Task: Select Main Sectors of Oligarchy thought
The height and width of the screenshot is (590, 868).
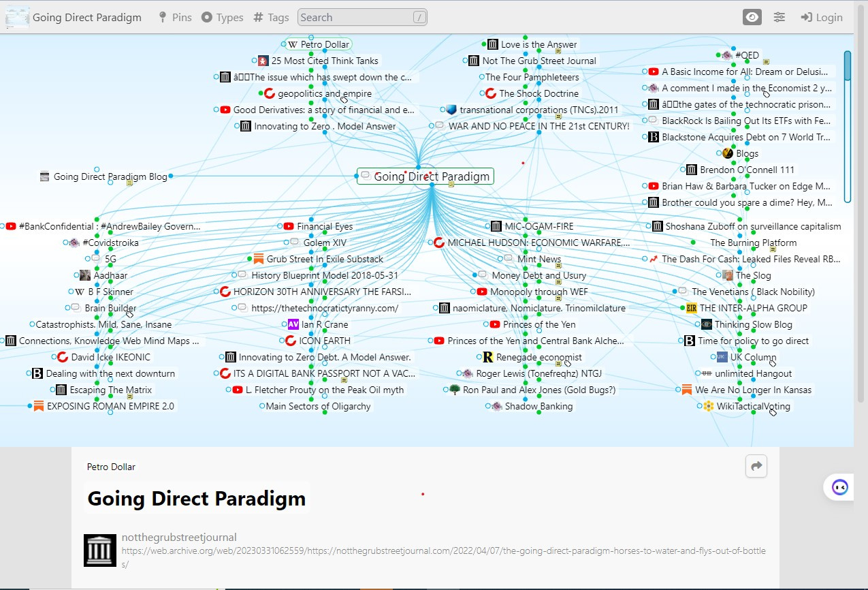Action: (318, 406)
